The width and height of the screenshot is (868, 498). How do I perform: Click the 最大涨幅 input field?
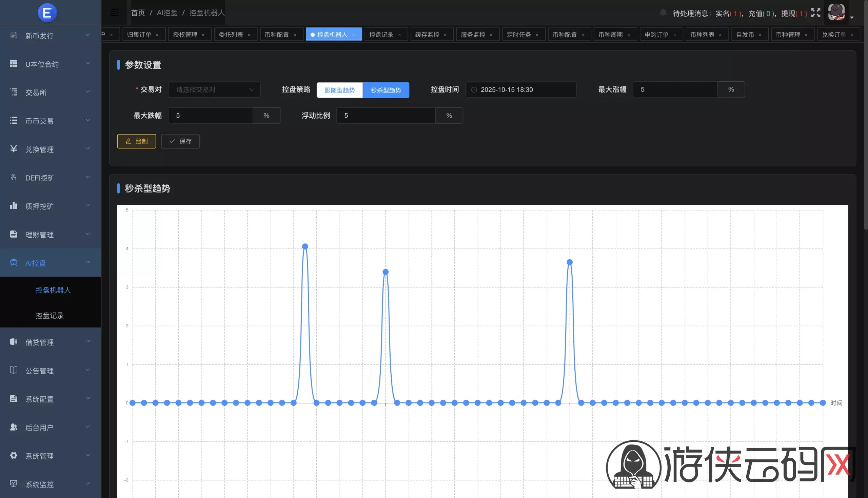tap(674, 89)
